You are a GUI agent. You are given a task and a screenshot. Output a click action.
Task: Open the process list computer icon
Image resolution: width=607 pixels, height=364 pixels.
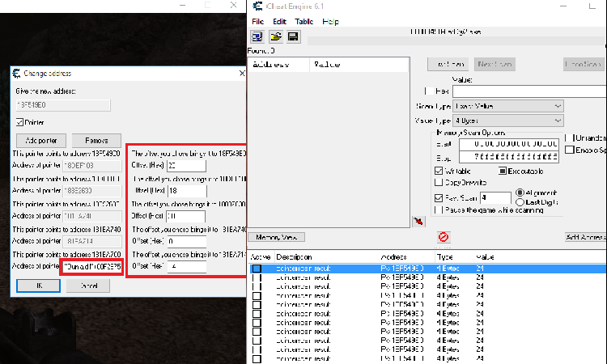257,36
